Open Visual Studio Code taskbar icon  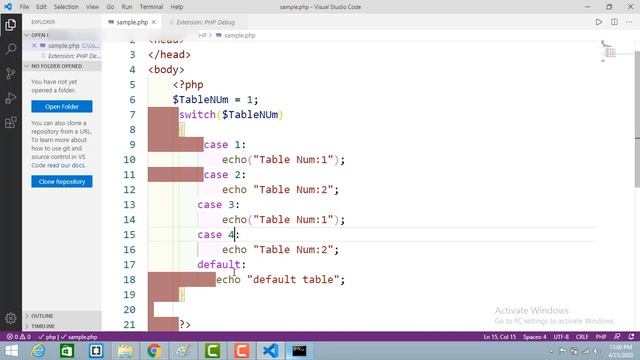pos(270,351)
